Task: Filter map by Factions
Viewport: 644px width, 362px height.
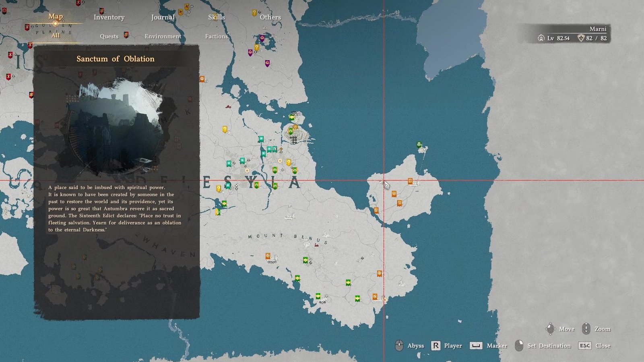Action: coord(216,36)
